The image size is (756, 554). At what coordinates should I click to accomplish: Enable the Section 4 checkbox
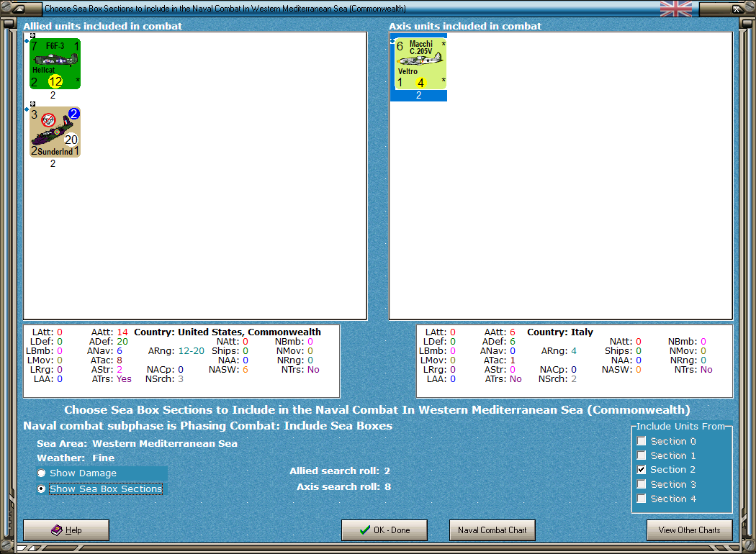click(642, 499)
